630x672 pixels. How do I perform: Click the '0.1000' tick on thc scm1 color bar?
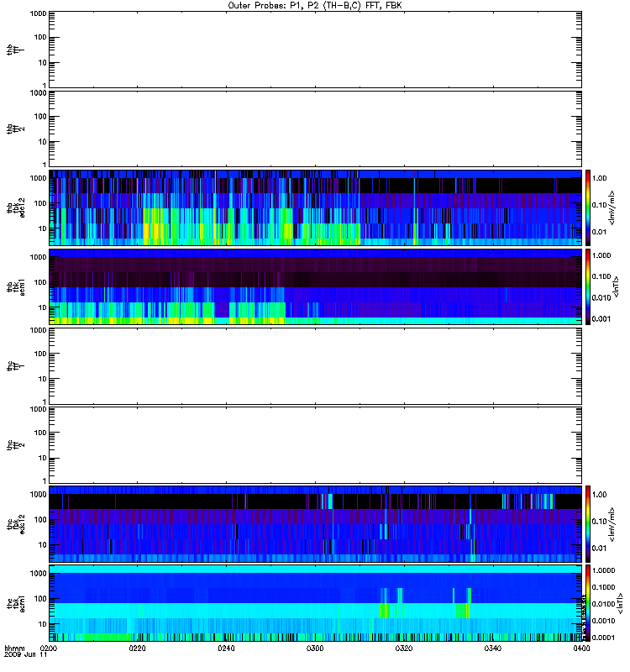point(603,587)
